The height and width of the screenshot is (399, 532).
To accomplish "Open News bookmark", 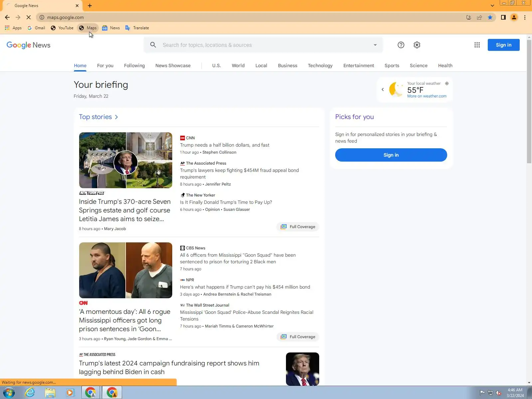I will pos(111,28).
